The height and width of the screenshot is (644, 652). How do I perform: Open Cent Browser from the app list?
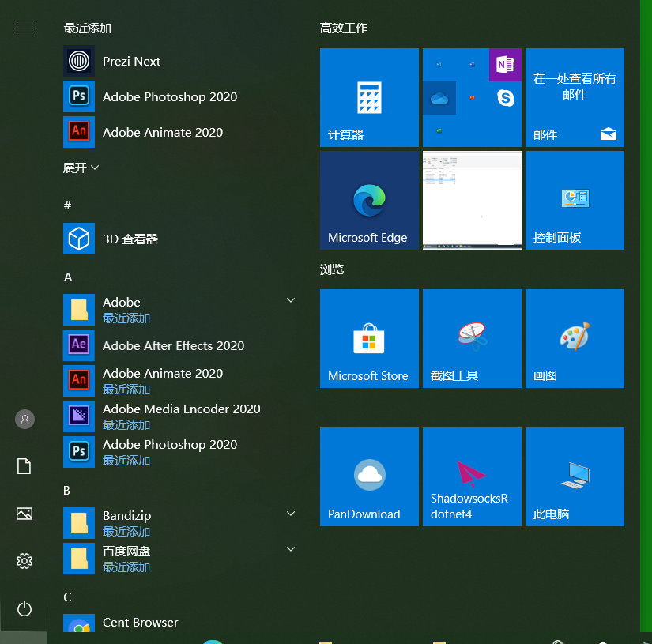coord(140,623)
